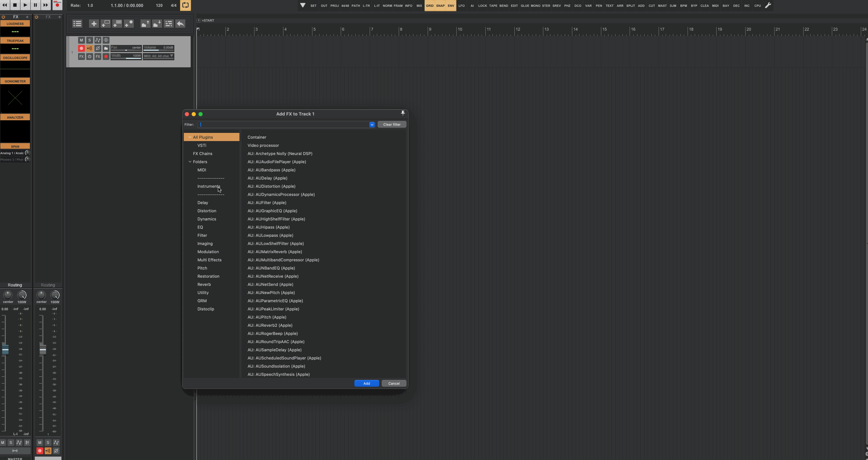Viewport: 868px width, 460px height.
Task: Skip to project end in transport
Action: click(x=46, y=5)
